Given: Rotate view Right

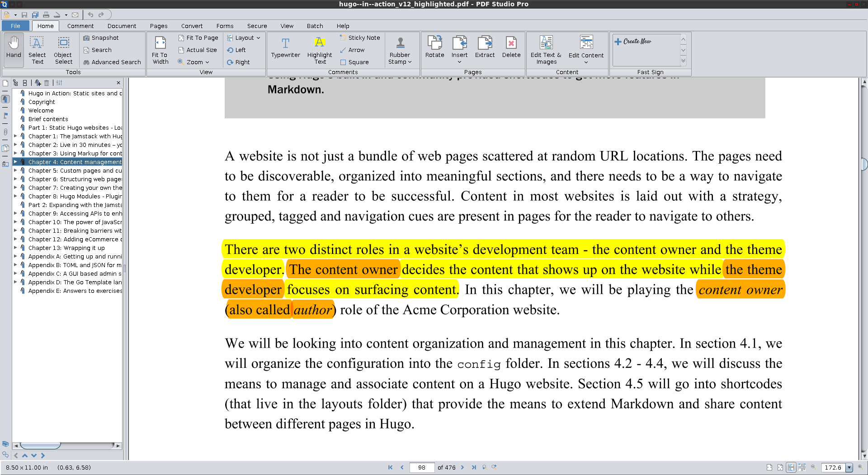Looking at the screenshot, I should pyautogui.click(x=238, y=62).
